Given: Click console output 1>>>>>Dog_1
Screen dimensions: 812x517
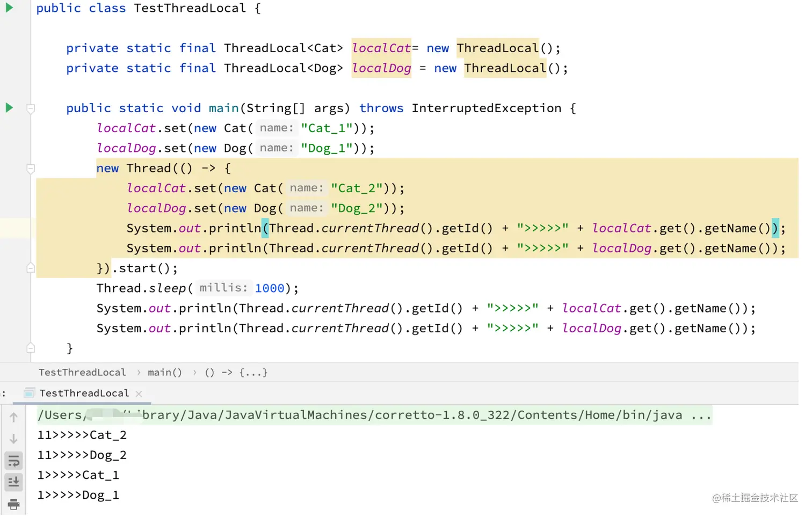Looking at the screenshot, I should pyautogui.click(x=78, y=495).
